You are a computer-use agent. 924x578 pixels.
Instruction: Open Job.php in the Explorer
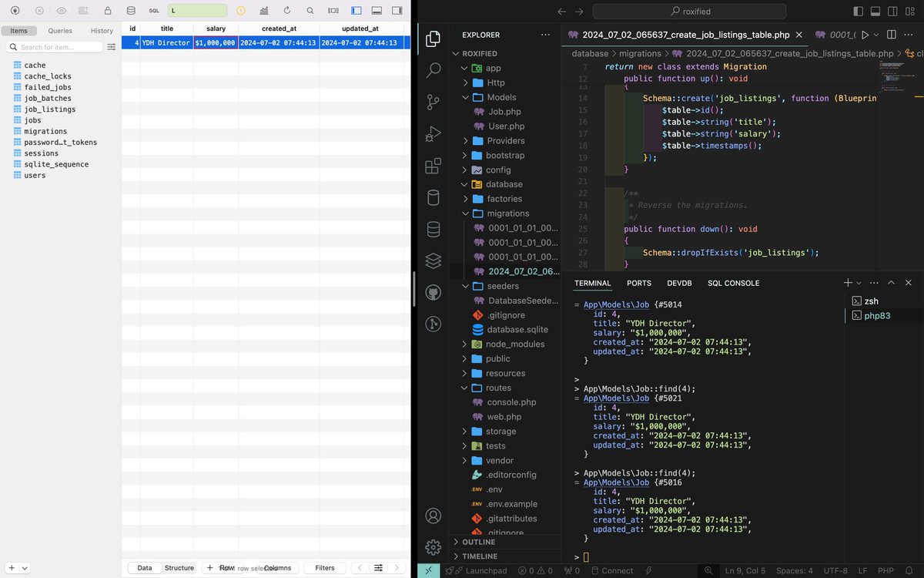pyautogui.click(x=504, y=112)
